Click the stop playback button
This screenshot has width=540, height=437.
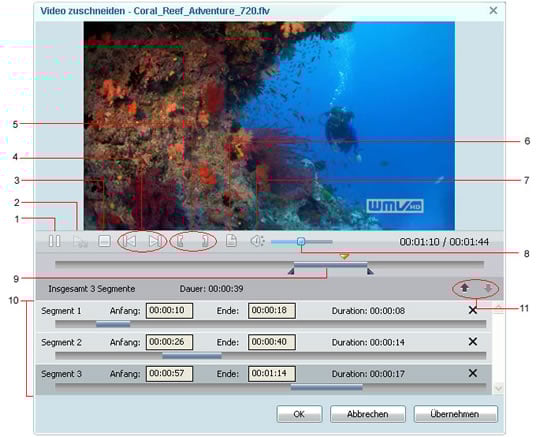coord(104,241)
